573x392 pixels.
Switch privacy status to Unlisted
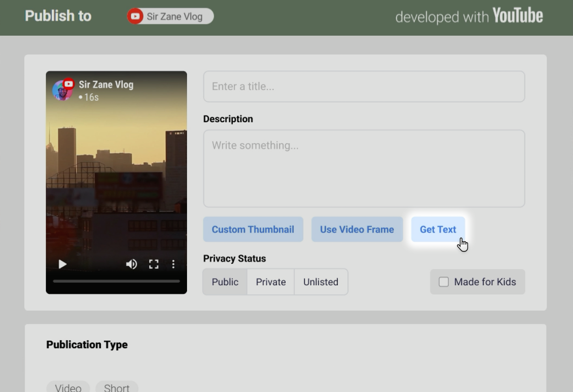tap(320, 282)
